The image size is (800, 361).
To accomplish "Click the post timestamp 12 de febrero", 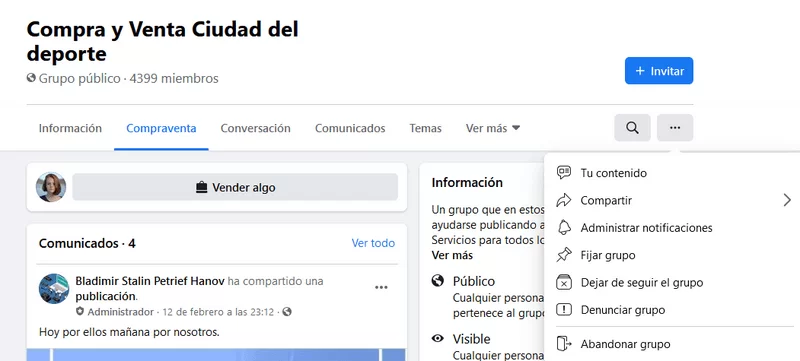I will pyautogui.click(x=218, y=312).
